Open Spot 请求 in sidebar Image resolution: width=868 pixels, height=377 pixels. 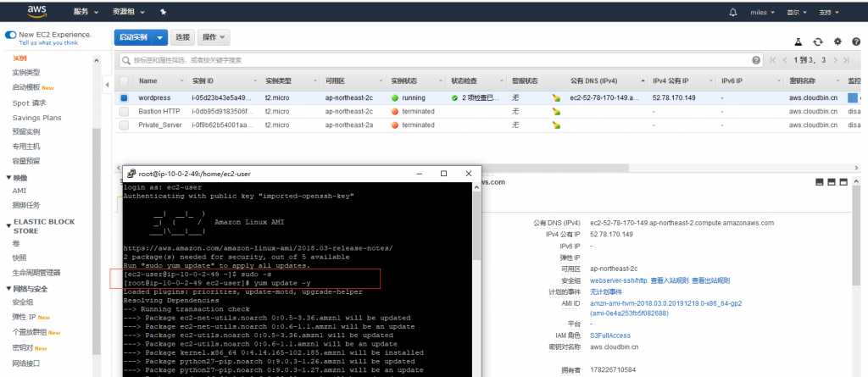tap(29, 103)
